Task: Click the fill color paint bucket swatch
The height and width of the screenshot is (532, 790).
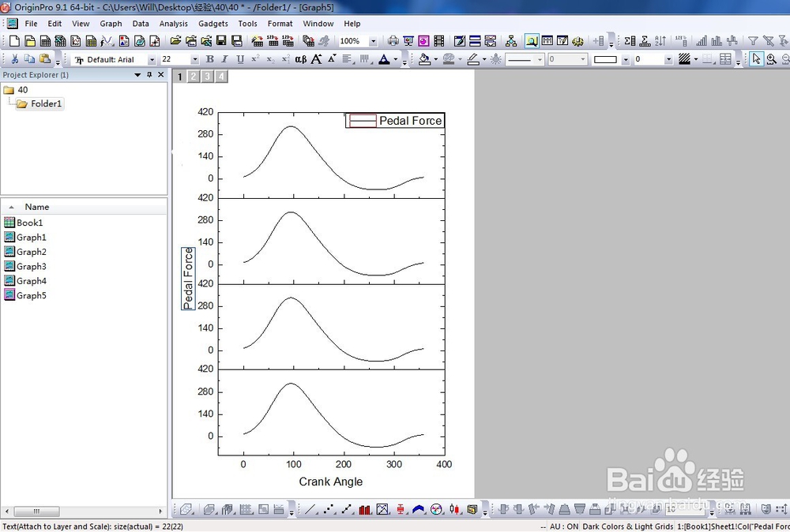Action: coord(425,59)
